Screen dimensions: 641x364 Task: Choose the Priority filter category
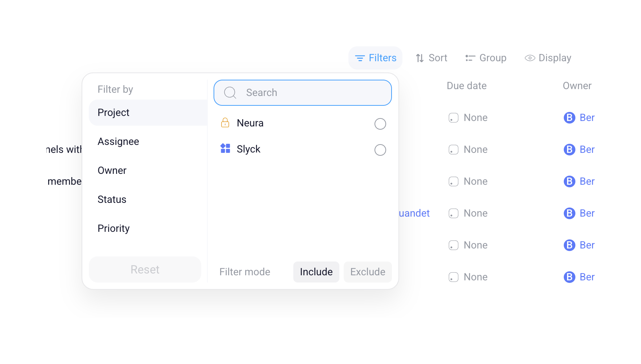113,229
